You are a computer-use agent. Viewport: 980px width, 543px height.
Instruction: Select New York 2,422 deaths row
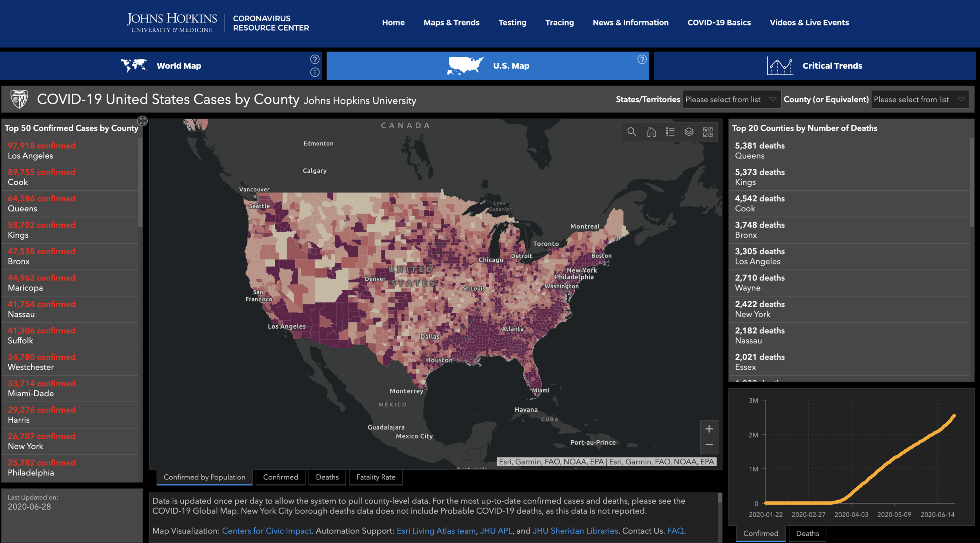(849, 309)
